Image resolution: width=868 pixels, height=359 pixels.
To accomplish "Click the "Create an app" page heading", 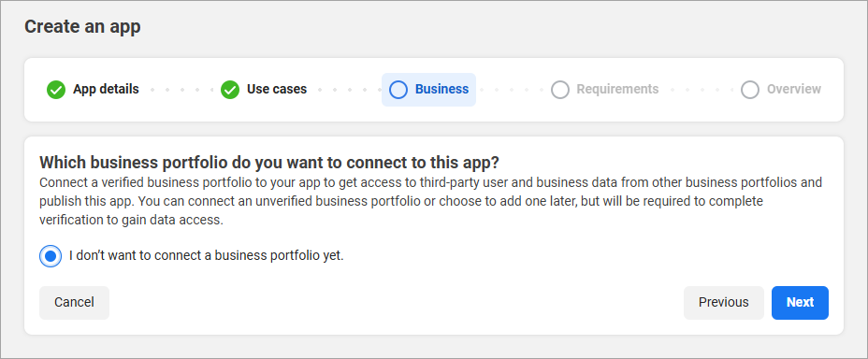I will (82, 26).
